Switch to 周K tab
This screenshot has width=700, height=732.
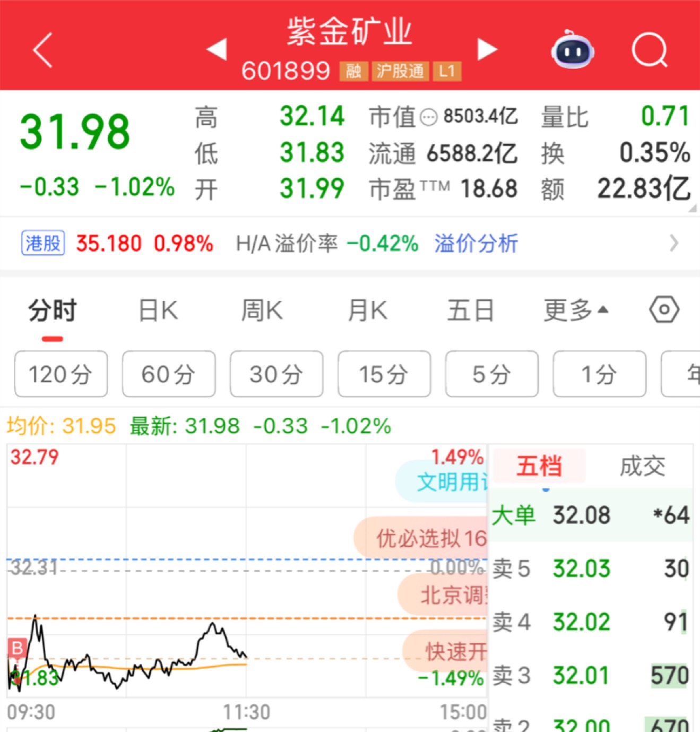(x=262, y=310)
